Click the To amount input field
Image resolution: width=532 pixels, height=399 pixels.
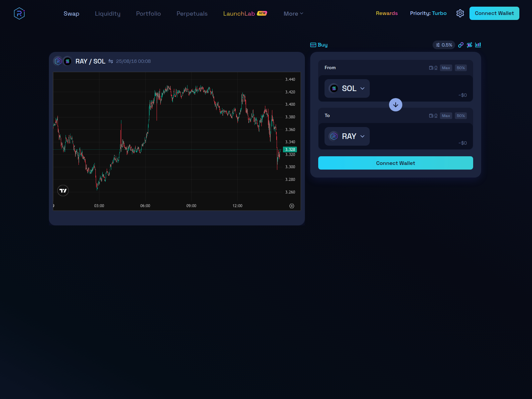420,134
